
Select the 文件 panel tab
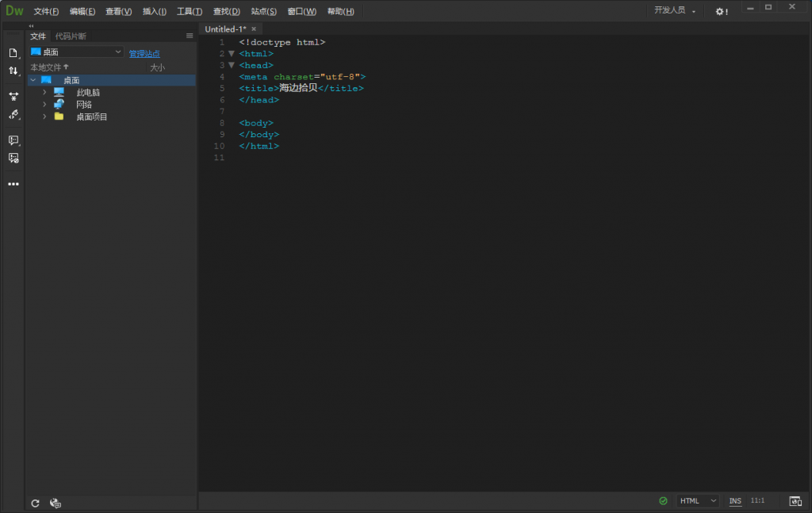pos(38,36)
